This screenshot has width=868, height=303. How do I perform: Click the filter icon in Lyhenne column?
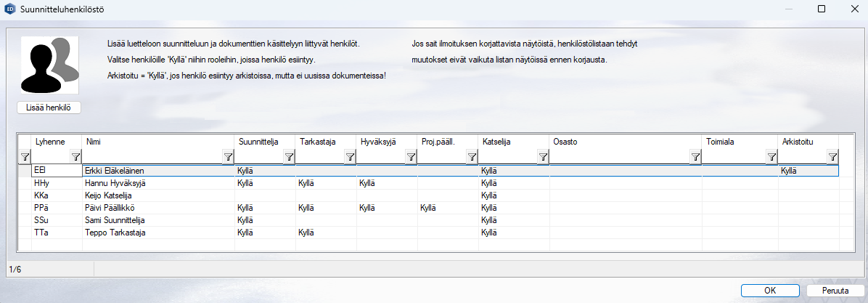tap(75, 156)
